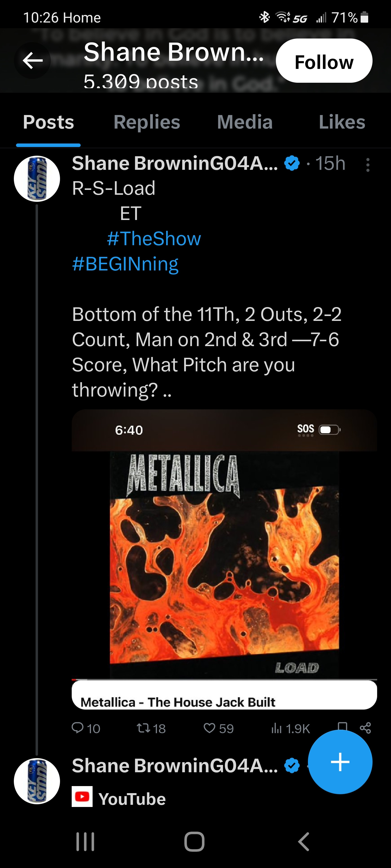Open the Metallica Load album image

(x=224, y=559)
